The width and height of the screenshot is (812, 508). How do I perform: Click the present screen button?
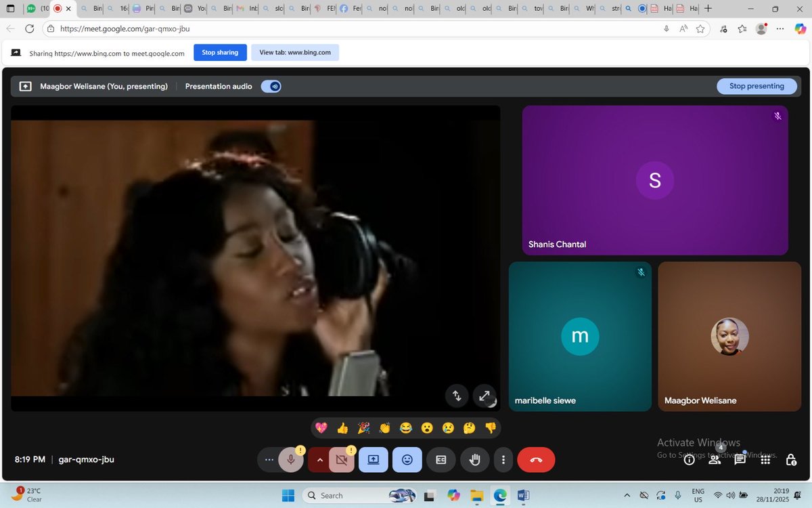[x=373, y=460]
